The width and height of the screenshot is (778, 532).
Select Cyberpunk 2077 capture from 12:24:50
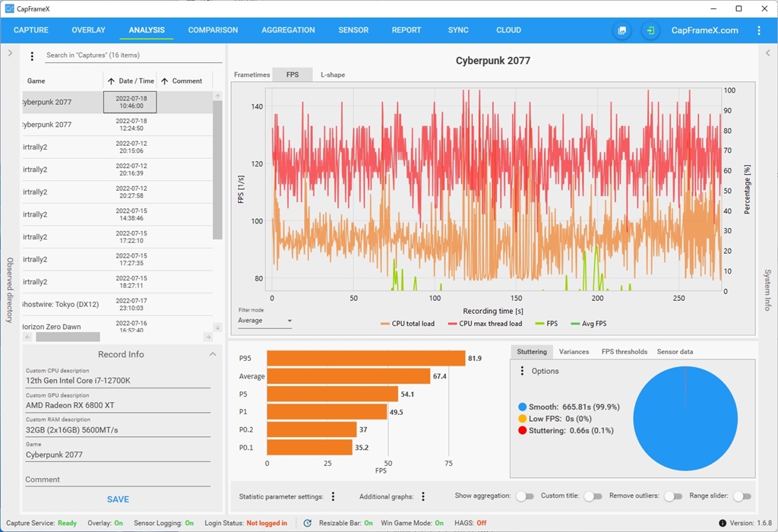tap(117, 125)
